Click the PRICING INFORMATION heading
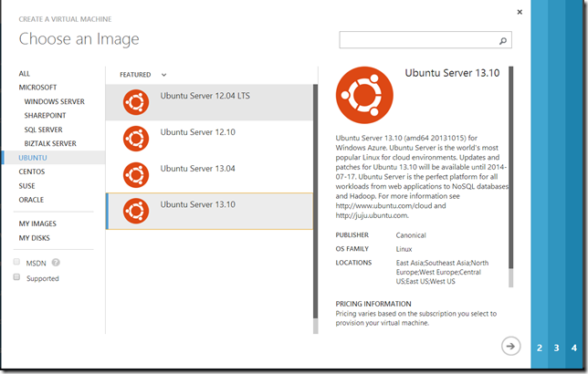Image resolution: width=588 pixels, height=374 pixels. pos(373,304)
